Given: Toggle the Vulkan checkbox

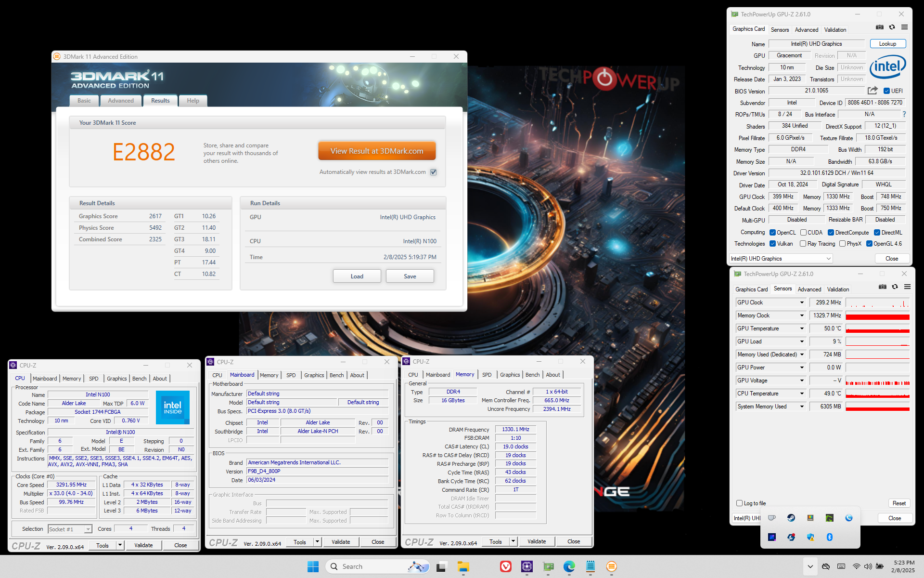Looking at the screenshot, I should point(772,244).
